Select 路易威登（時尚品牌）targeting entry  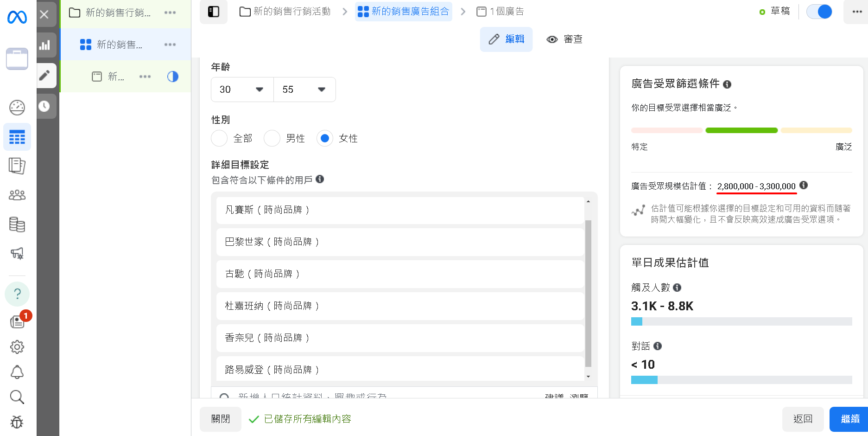(x=400, y=369)
